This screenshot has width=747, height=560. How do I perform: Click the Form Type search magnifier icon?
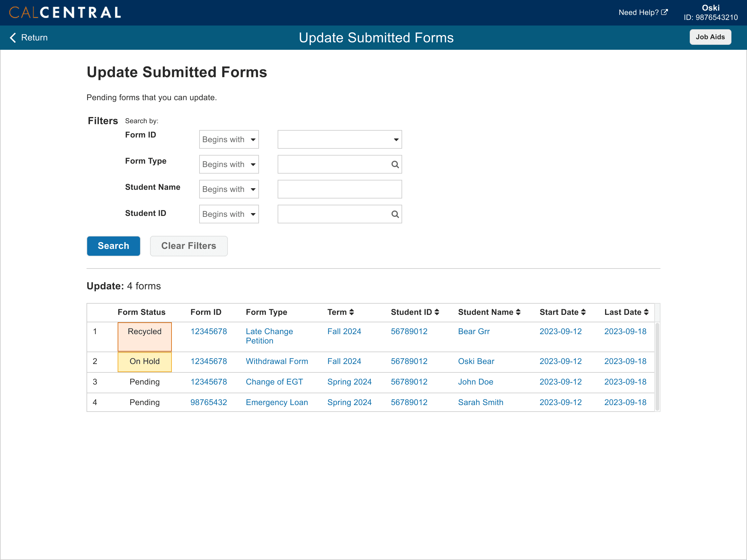pos(395,164)
